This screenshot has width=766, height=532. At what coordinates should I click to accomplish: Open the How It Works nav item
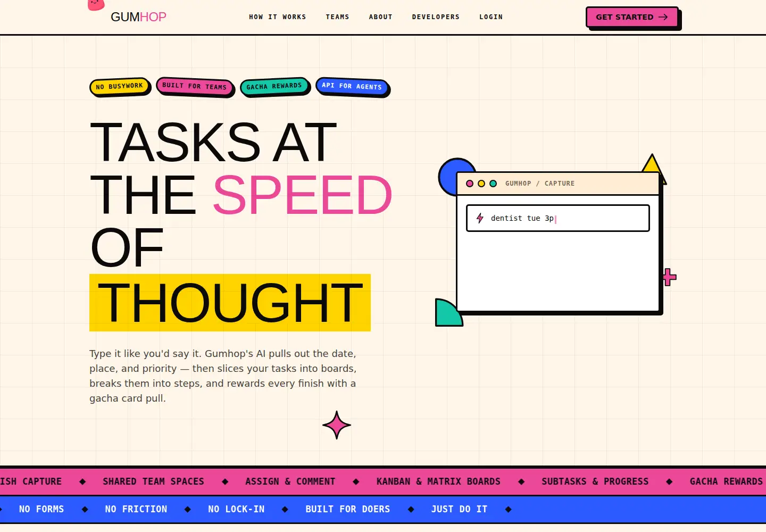tap(278, 17)
